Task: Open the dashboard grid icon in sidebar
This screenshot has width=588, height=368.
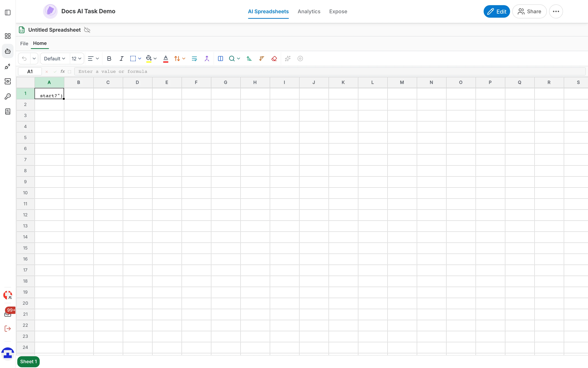Action: 8,36
